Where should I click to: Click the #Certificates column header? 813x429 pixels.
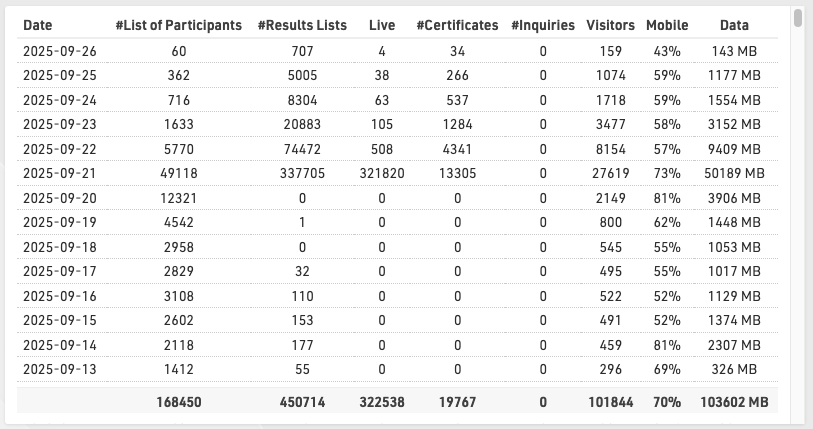pyautogui.click(x=457, y=25)
